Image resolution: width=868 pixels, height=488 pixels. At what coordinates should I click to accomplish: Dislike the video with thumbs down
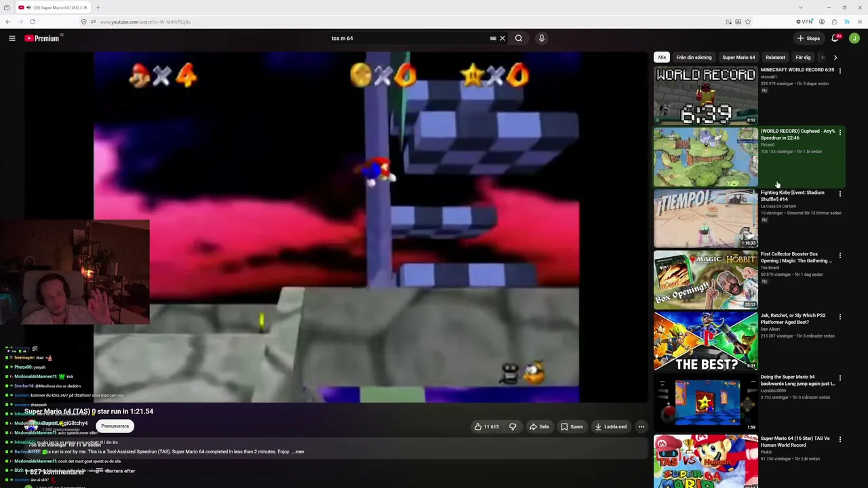click(x=513, y=426)
